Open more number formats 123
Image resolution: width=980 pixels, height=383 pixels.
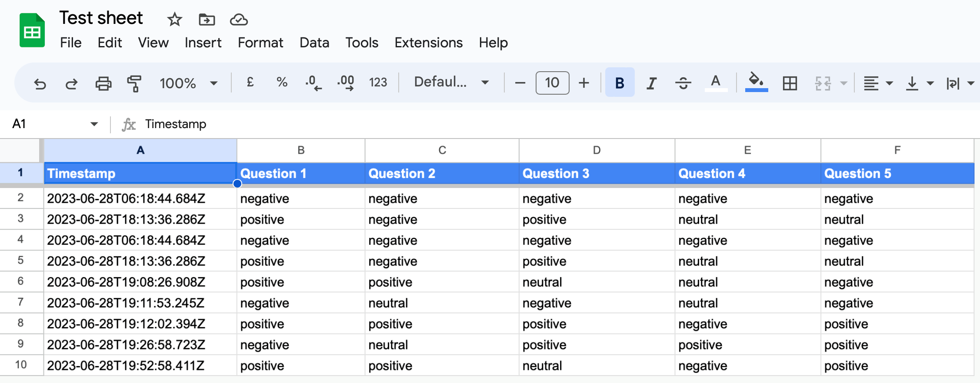378,83
